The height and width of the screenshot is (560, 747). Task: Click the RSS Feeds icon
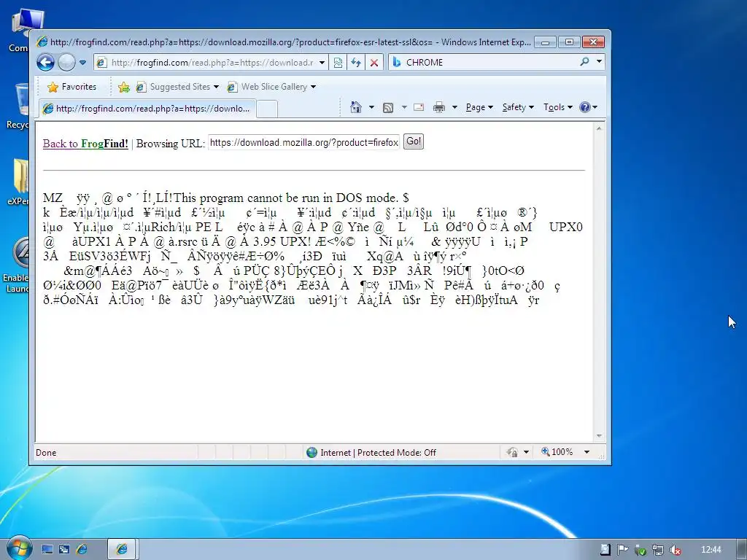click(388, 108)
